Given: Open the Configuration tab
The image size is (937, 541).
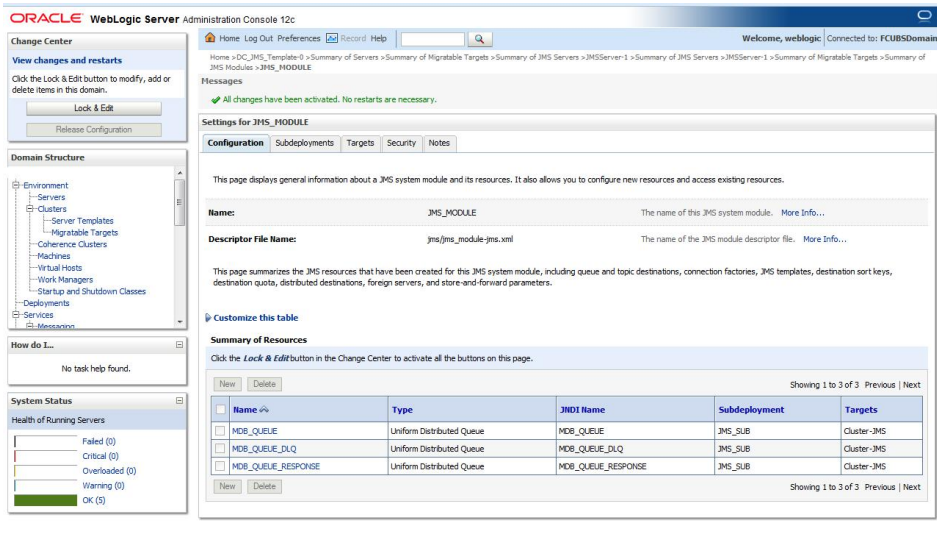Looking at the screenshot, I should pos(235,143).
